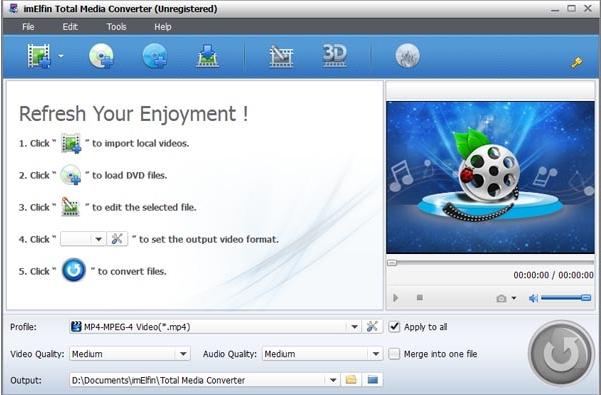Click the profile settings tools icon
Screen dimensions: 601x395
[x=372, y=327]
